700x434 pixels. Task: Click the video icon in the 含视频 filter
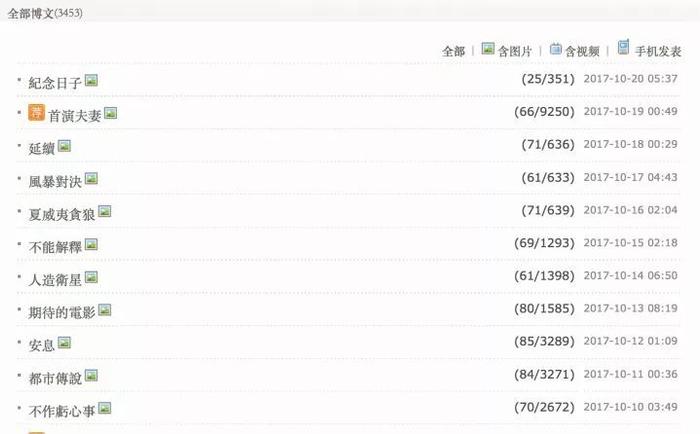[555, 48]
